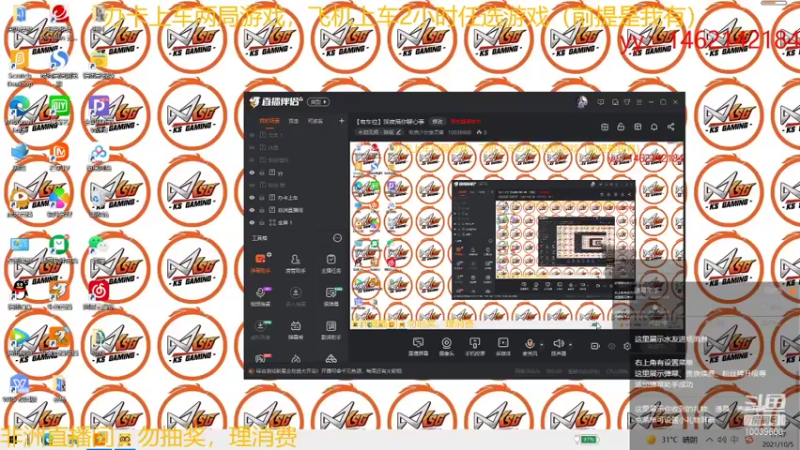The height and width of the screenshot is (450, 800).
Task: Click the plus icon to add a scene
Action: [x=341, y=121]
